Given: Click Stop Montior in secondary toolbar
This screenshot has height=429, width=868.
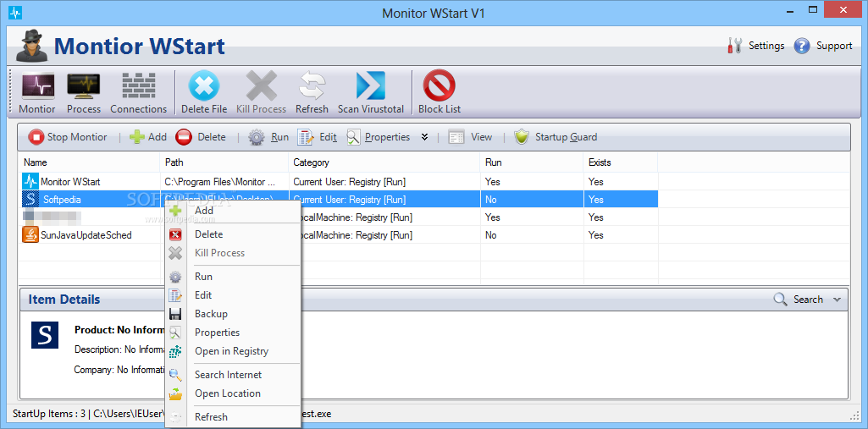Looking at the screenshot, I should click(68, 137).
